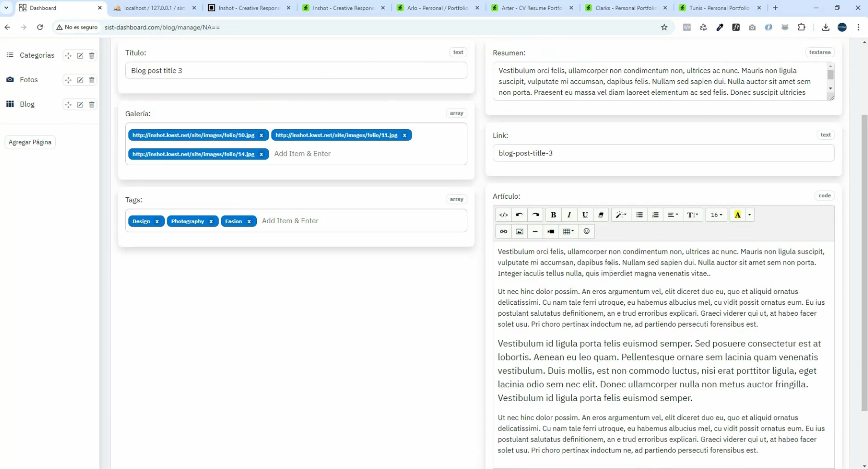Viewport: 868px width, 469px height.
Task: Delete the Blog page with trash icon
Action: (92, 104)
